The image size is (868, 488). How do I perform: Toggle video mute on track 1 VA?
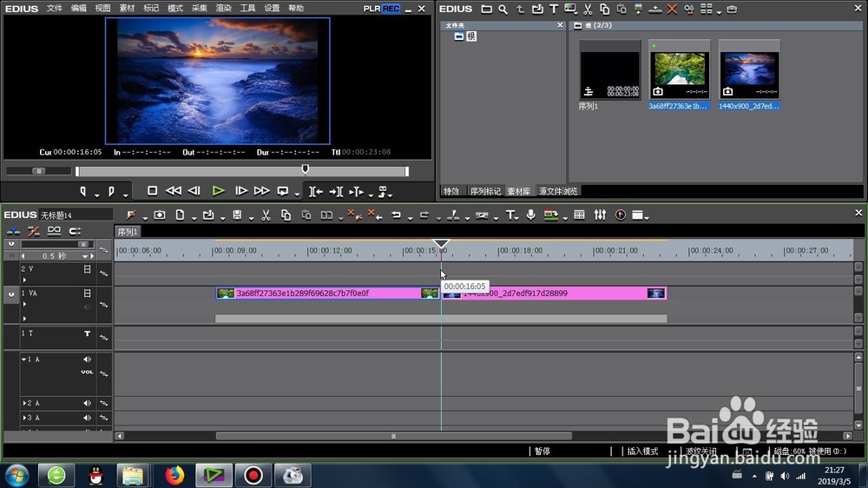[87, 293]
